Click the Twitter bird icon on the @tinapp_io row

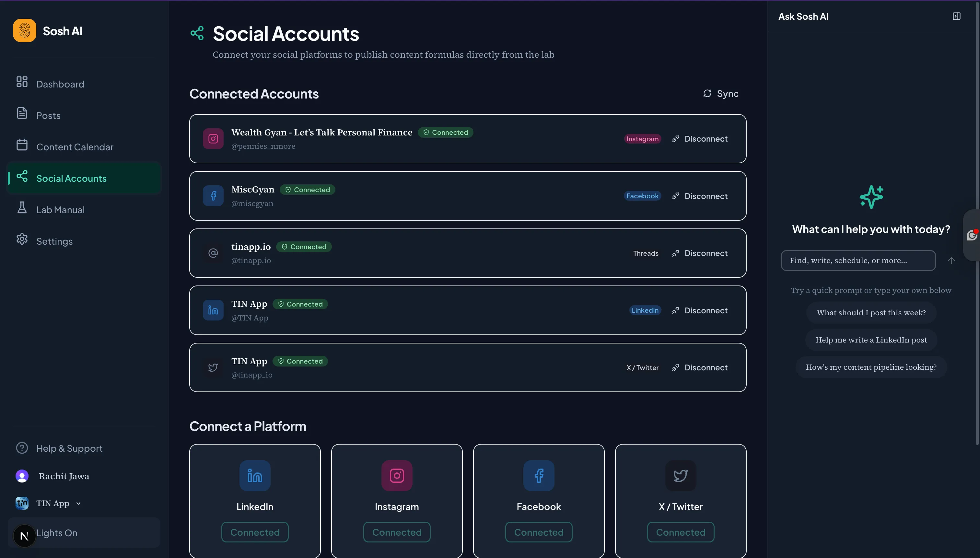pyautogui.click(x=213, y=367)
